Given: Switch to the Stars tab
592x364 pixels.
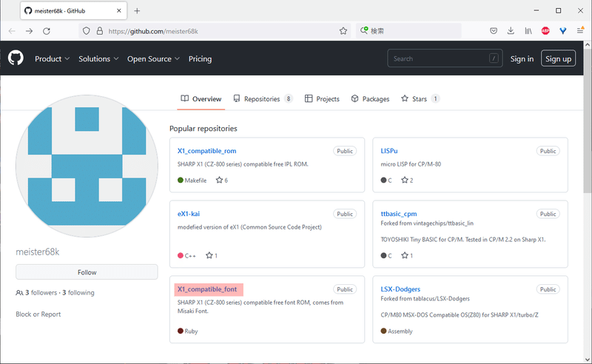Looking at the screenshot, I should click(420, 99).
